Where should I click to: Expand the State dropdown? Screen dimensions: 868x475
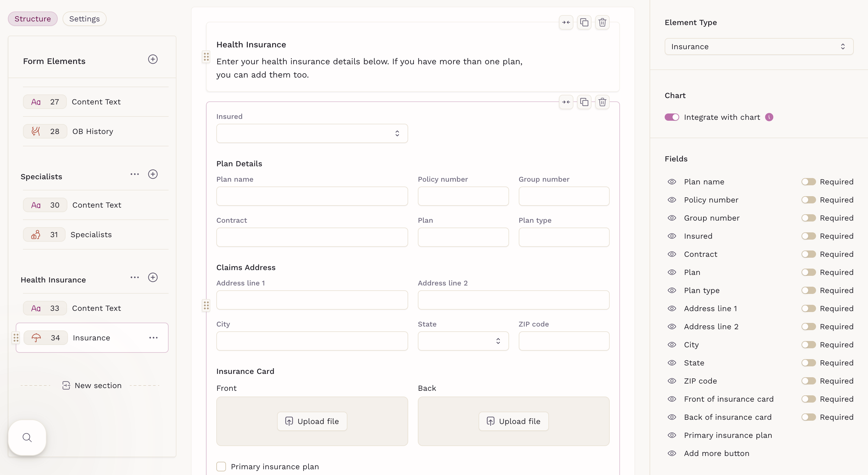(x=463, y=341)
